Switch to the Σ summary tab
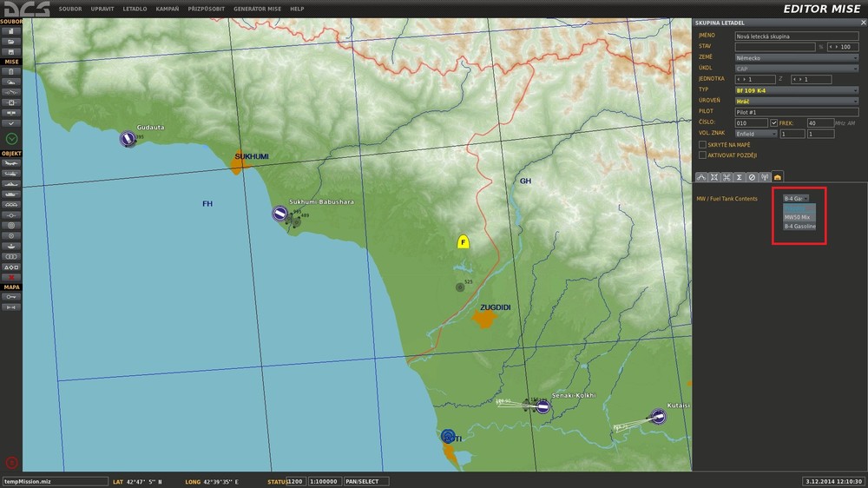The width and height of the screenshot is (868, 488). pos(739,177)
